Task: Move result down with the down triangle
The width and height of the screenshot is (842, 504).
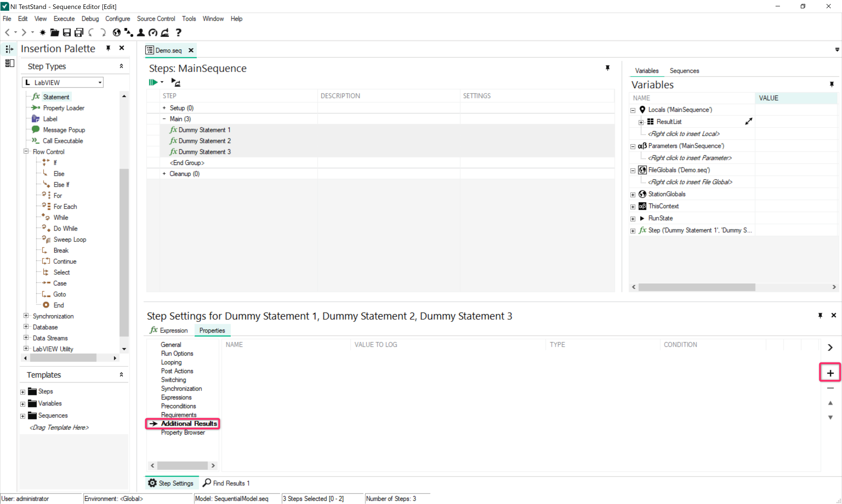Action: pyautogui.click(x=830, y=417)
